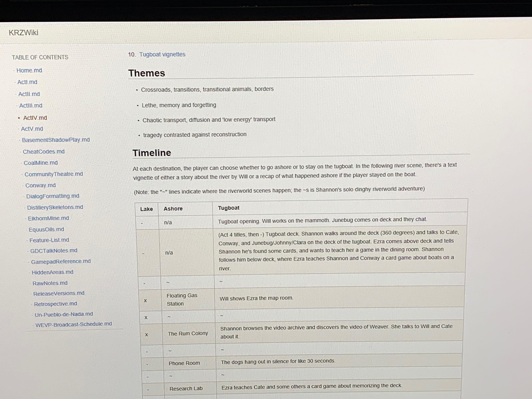
Task: Open Conway.md page link
Action: [x=40, y=185]
